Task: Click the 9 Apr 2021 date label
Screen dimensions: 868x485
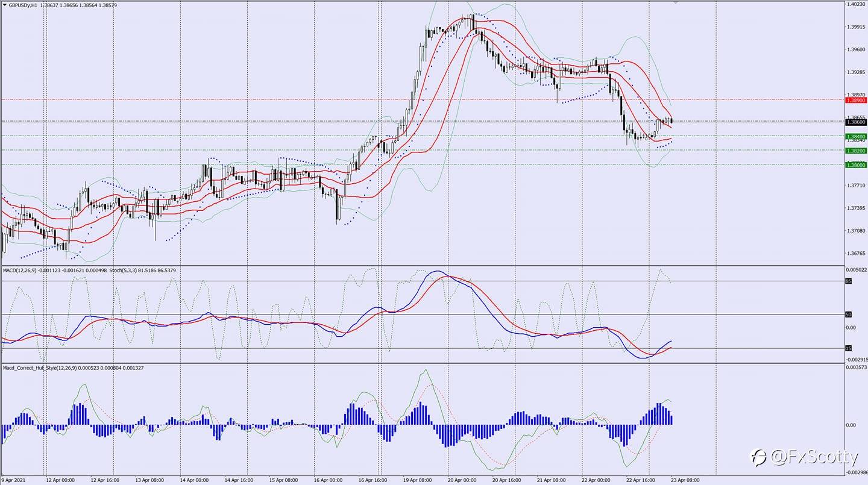Action: coord(13,481)
